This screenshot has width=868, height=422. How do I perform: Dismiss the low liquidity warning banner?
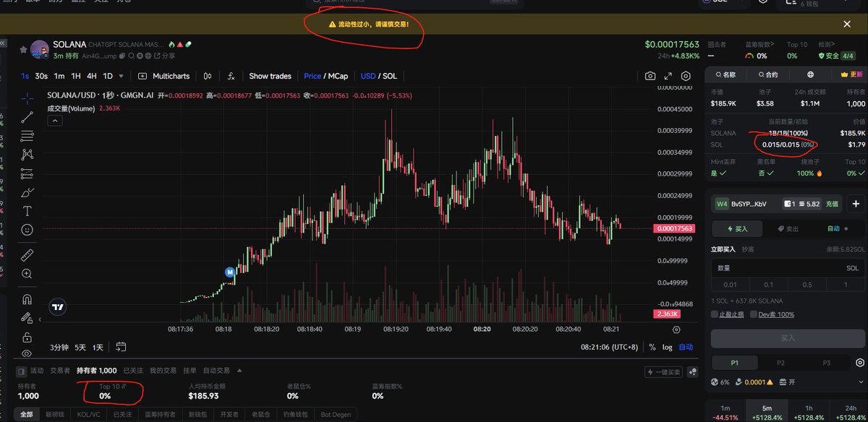pyautogui.click(x=847, y=24)
